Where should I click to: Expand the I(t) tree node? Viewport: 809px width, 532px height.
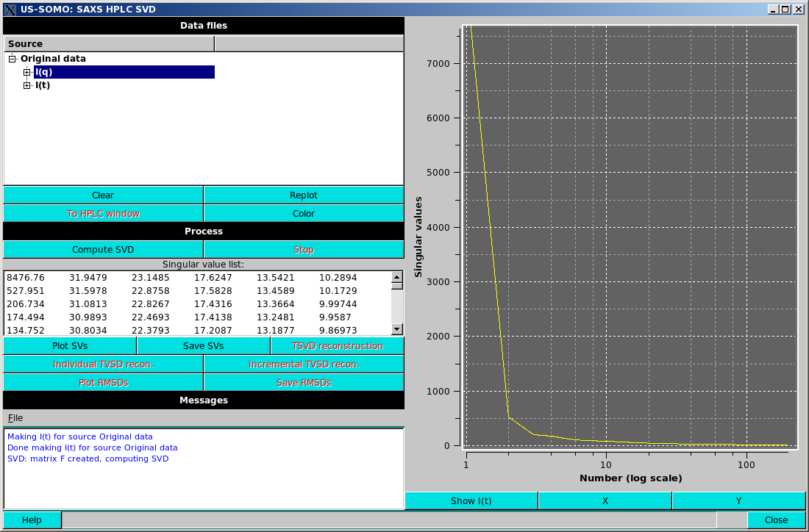click(x=27, y=85)
